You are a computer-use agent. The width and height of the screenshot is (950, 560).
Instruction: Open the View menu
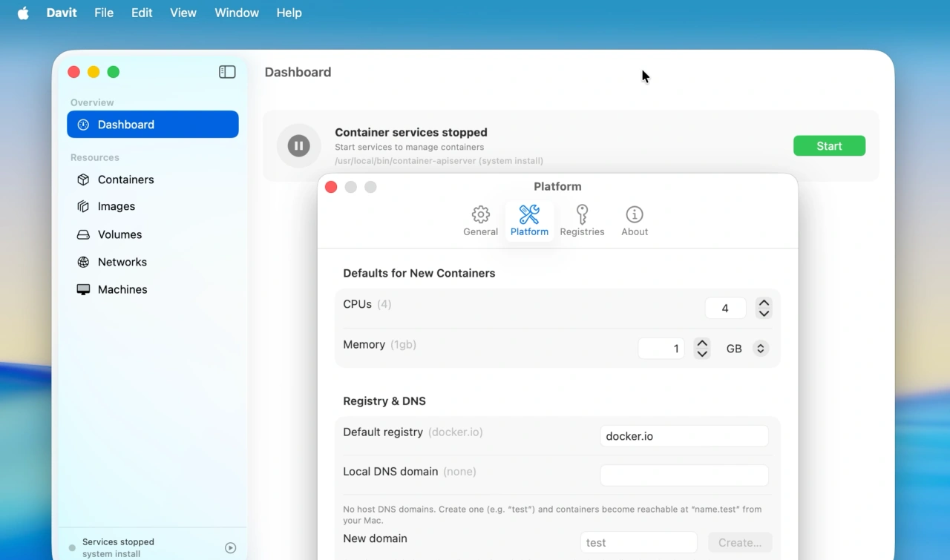[x=183, y=13]
